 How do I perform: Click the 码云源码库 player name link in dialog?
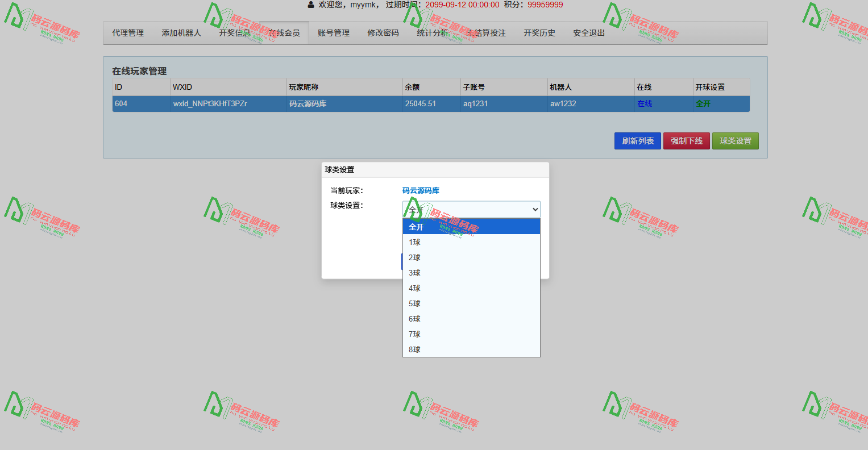coord(421,191)
